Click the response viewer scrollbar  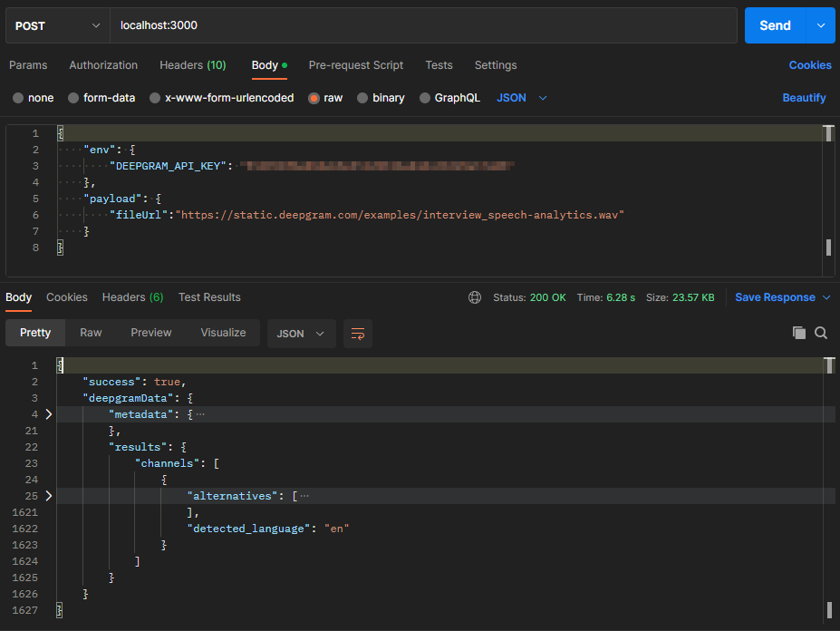tap(829, 488)
